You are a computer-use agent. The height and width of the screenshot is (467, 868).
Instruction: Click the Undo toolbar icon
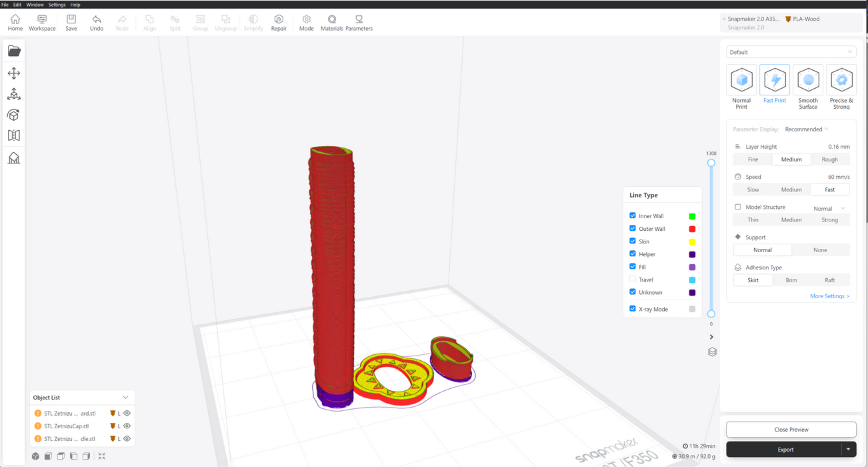point(97,23)
